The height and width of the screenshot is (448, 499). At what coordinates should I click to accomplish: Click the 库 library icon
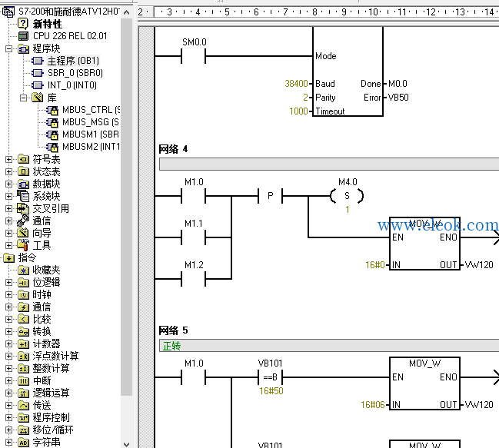[x=38, y=98]
